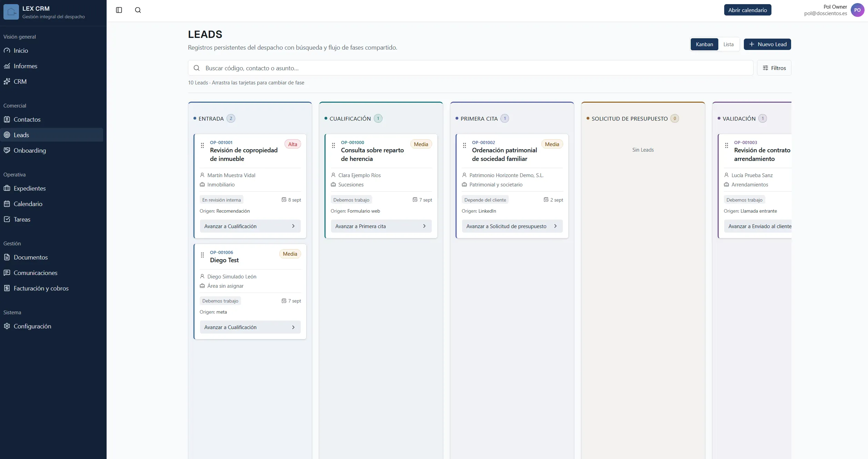Screen dimensions: 868x459
Task: Click Avanzar a Primera cita
Action: 381,226
